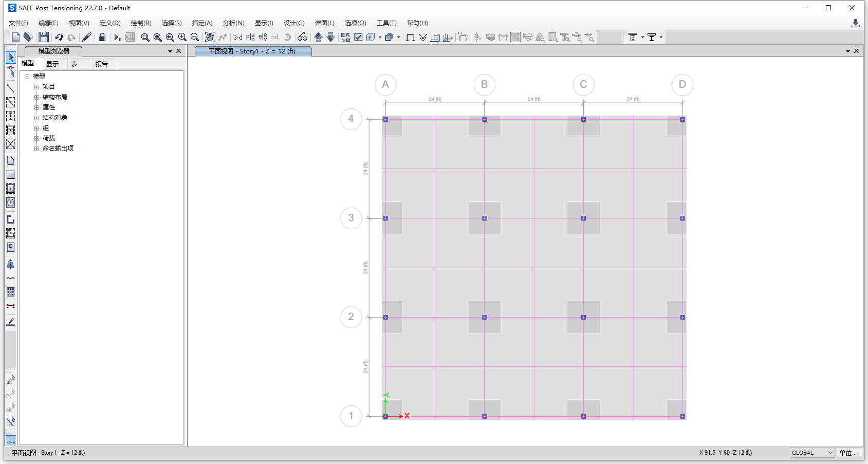Collapse the root 模型 tree node

pos(27,77)
